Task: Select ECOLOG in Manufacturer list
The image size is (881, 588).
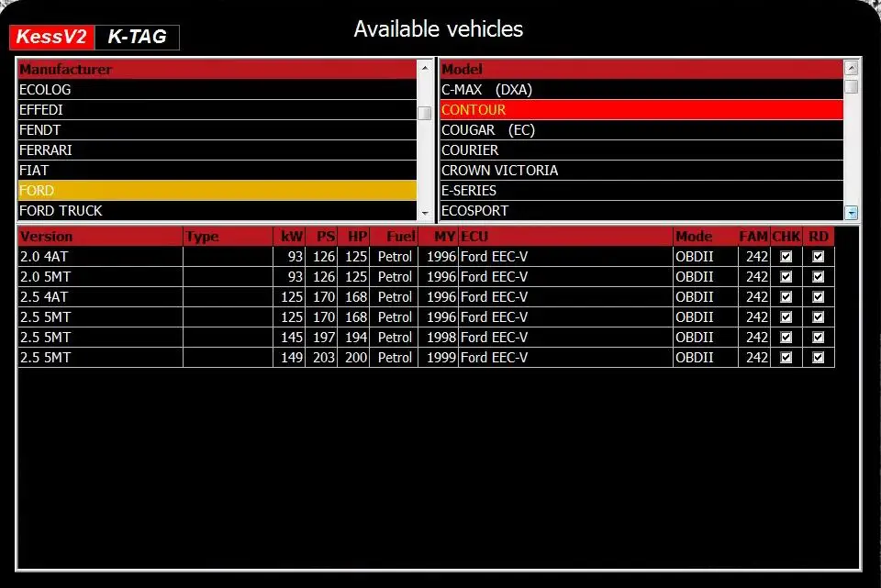Action: tap(217, 89)
